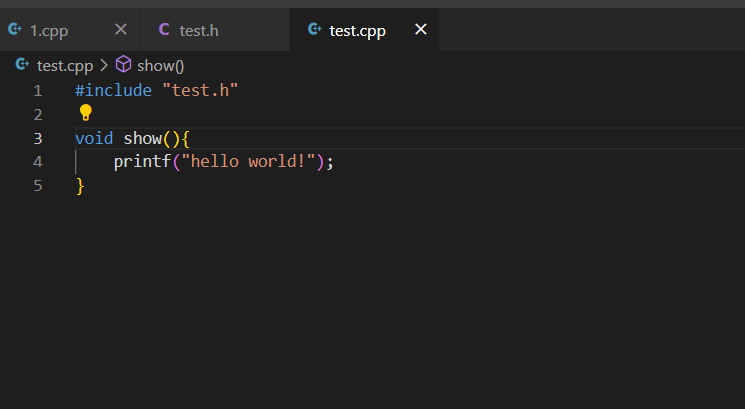Click line number 4 in the gutter
The image size is (745, 409).
tap(37, 162)
